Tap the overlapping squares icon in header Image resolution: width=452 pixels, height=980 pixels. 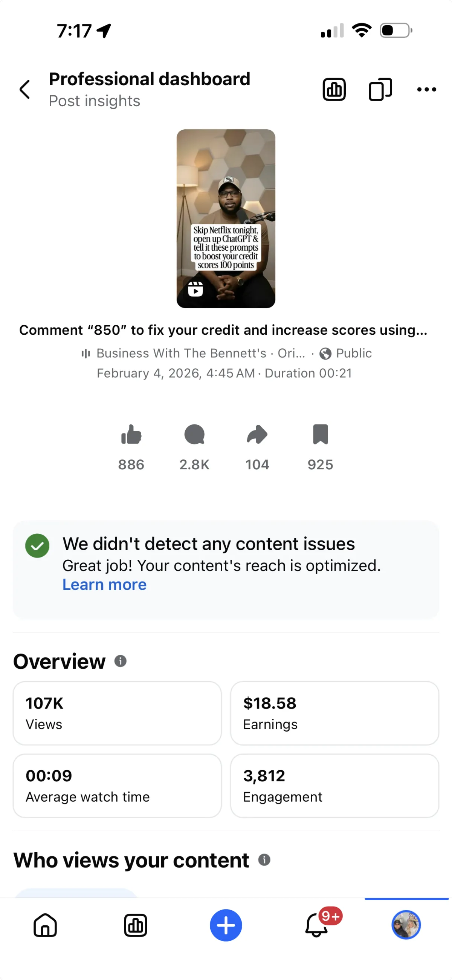(x=380, y=90)
